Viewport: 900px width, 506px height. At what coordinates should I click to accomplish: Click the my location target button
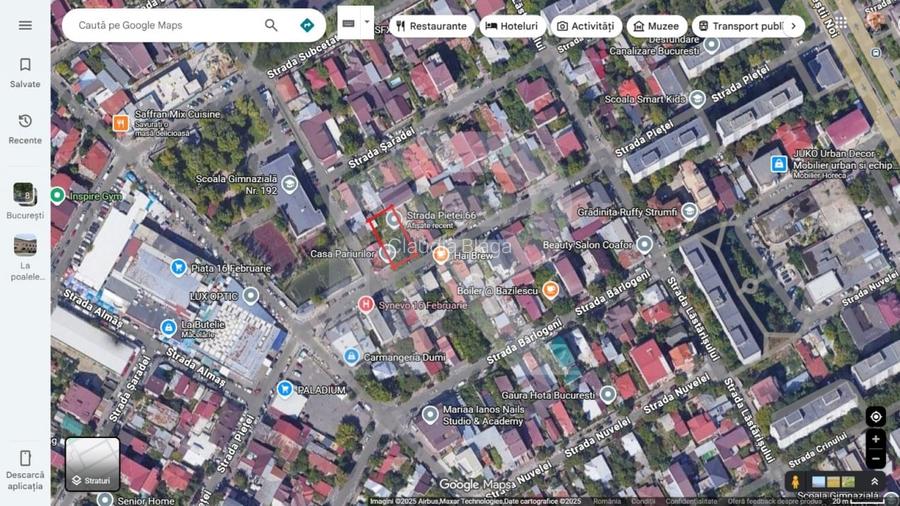pos(876,417)
